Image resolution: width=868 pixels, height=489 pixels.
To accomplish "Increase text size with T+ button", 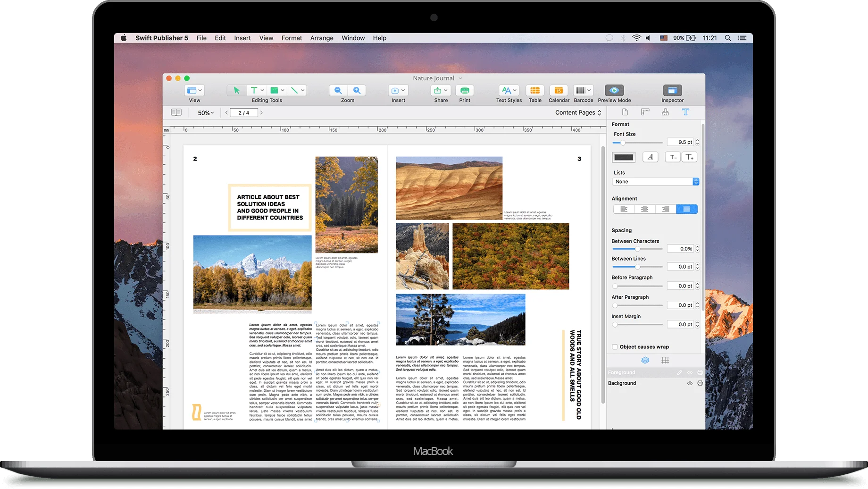I will click(x=689, y=157).
